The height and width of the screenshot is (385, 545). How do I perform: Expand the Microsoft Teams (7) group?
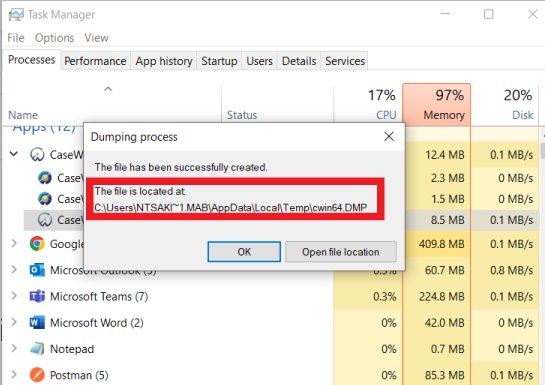tap(14, 296)
